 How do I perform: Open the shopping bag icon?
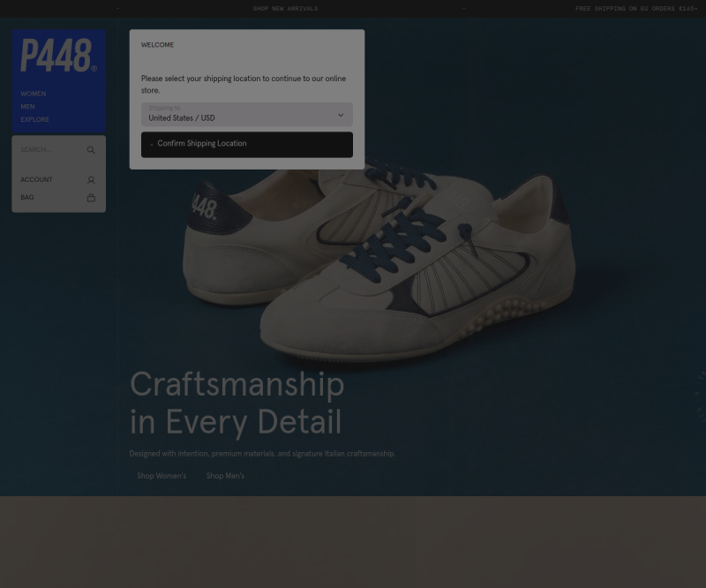pyautogui.click(x=91, y=198)
